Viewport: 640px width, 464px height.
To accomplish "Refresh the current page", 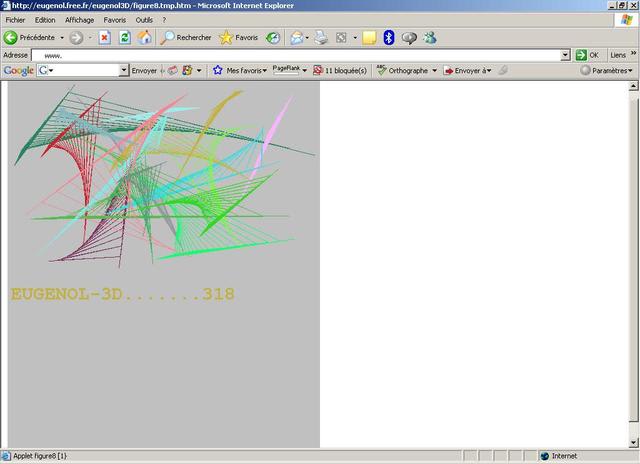I will [124, 38].
